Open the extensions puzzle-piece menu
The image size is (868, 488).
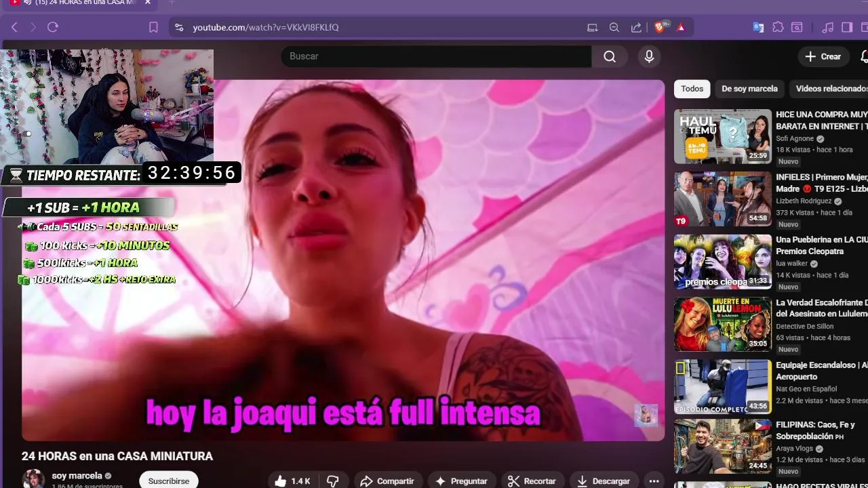click(778, 27)
